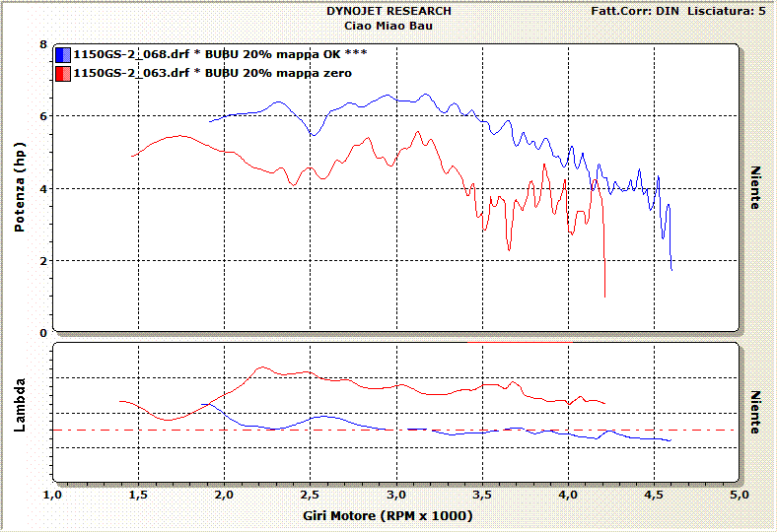Click the Niente label beside the lambda graph

click(755, 412)
